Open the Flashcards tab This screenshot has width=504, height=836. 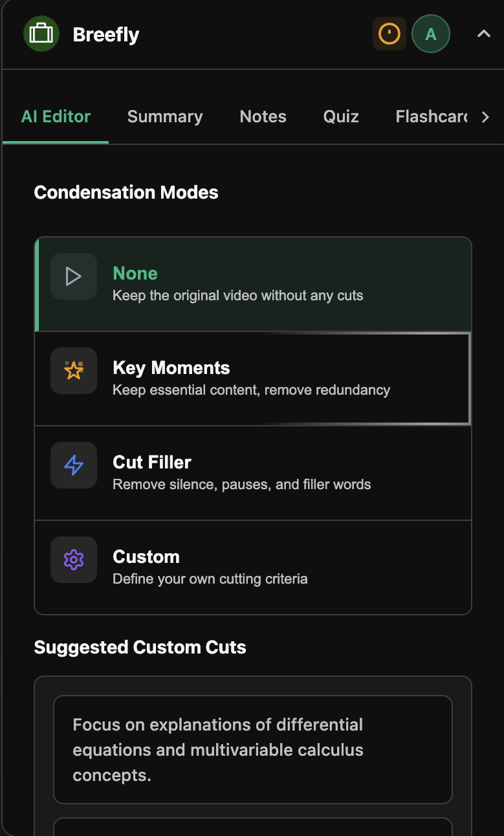click(430, 117)
